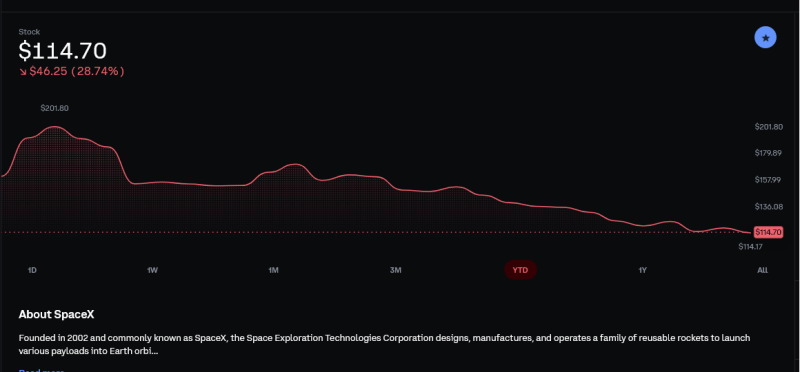This screenshot has width=800, height=372.
Task: Click the red $114.70 price badge on chart
Action: tap(768, 232)
